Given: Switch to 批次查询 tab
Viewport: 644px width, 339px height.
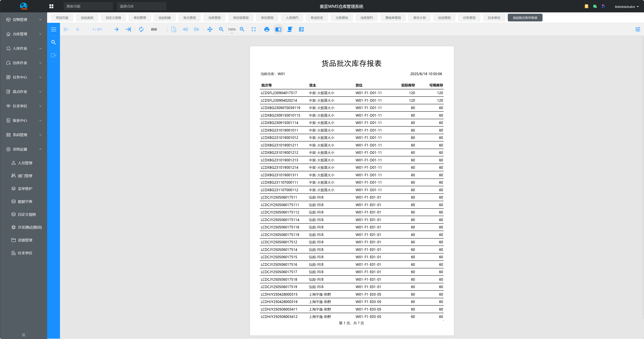Looking at the screenshot, I should click(x=189, y=18).
